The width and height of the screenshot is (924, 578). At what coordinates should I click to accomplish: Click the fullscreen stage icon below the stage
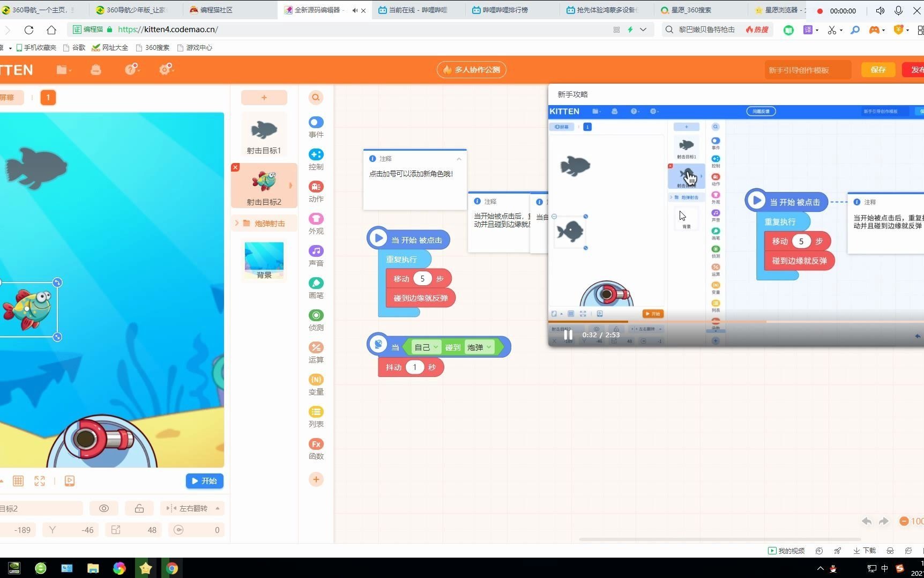pos(40,481)
